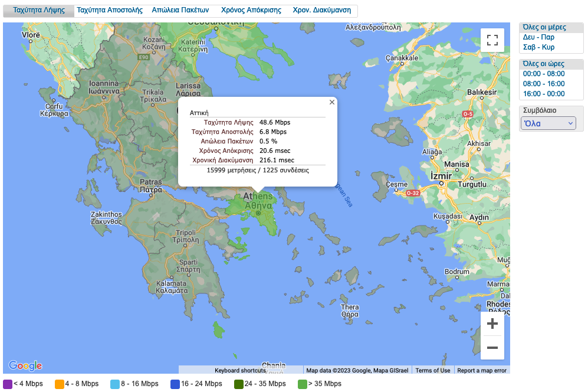588x392 pixels.
Task: Click the blue 16 - 24 Mbps swatch
Action: (175, 384)
